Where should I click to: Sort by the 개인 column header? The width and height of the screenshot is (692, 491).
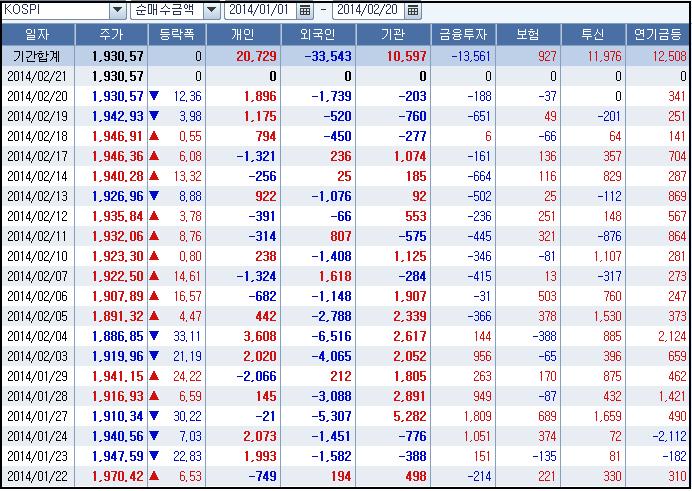(x=243, y=35)
